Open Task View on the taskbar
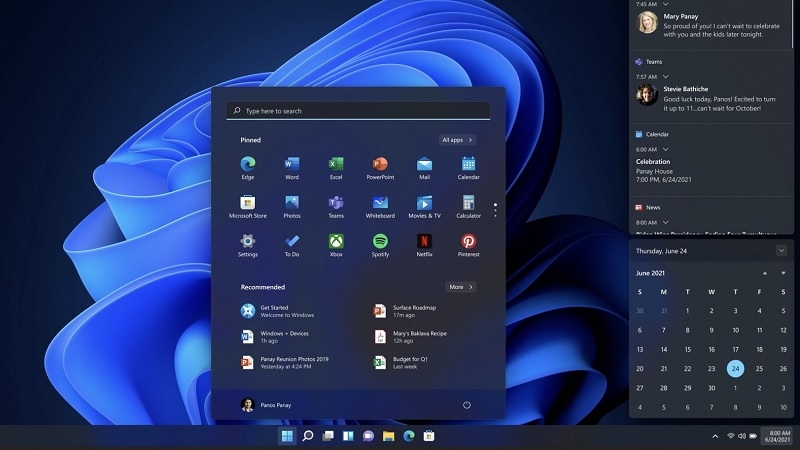The height and width of the screenshot is (450, 800). (x=328, y=436)
